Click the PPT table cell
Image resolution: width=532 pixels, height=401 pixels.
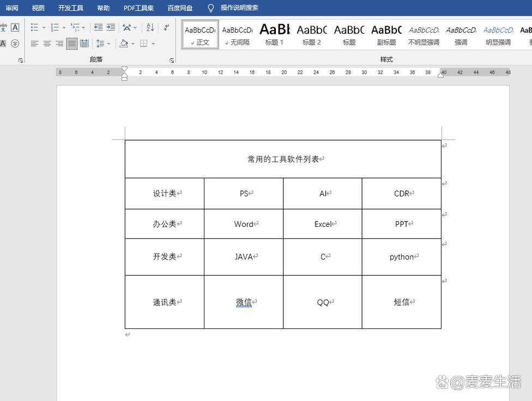point(402,224)
